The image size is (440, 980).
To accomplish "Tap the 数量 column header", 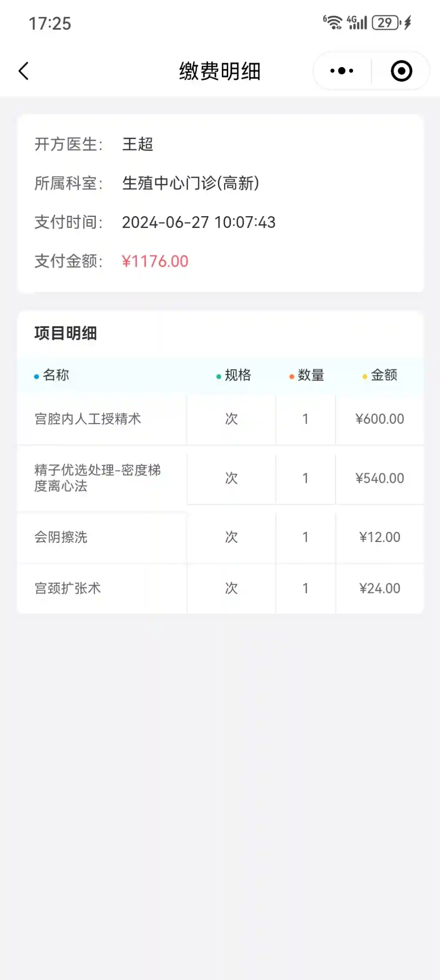I will [x=310, y=375].
